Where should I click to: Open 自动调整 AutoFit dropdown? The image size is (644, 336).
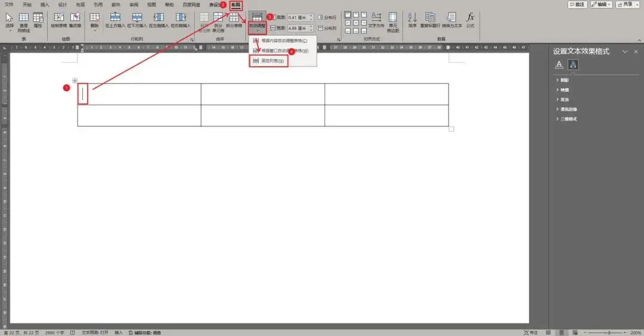pyautogui.click(x=258, y=23)
